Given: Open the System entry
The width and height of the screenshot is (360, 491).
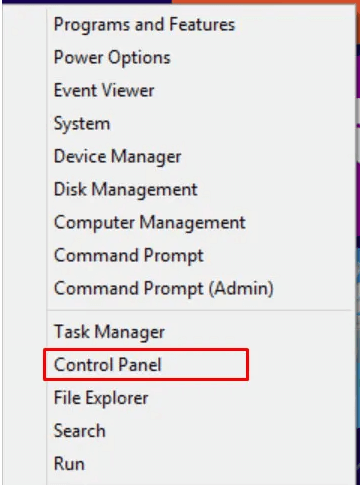Looking at the screenshot, I should click(x=82, y=124).
